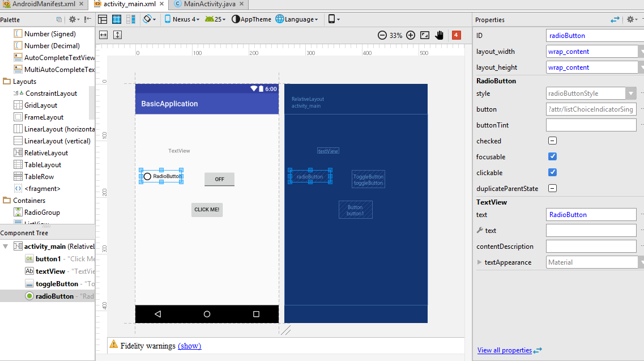644x361 pixels.
Task: Click the zoom-to-fit screen icon
Action: (x=424, y=35)
